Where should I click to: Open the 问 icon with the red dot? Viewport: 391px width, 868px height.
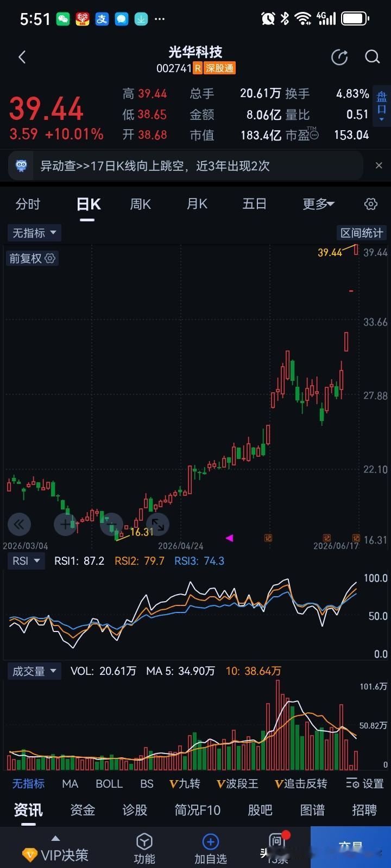pyautogui.click(x=277, y=841)
